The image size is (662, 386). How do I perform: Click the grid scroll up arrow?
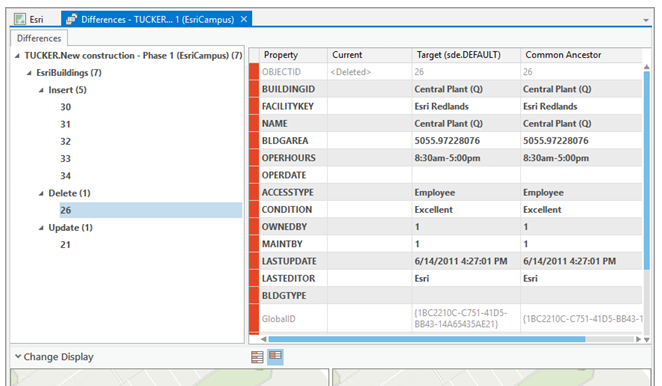coord(646,67)
